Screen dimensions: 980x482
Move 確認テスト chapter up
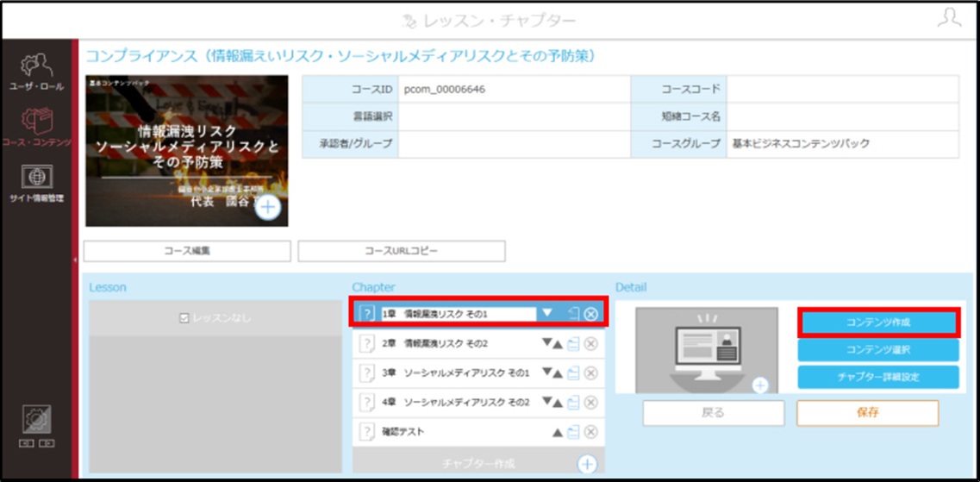[559, 433]
